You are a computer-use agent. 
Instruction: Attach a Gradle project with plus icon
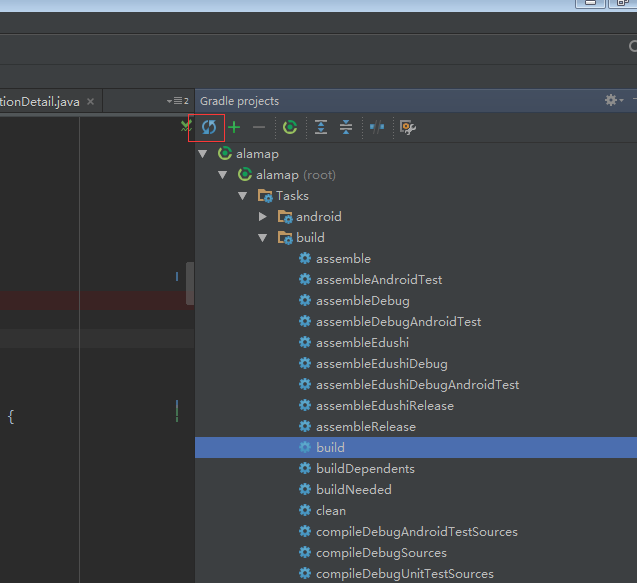pyautogui.click(x=234, y=127)
